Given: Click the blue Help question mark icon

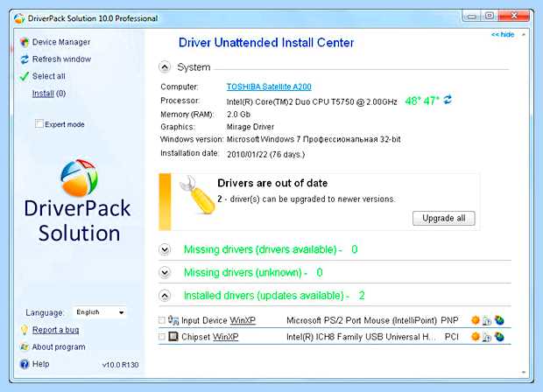Looking at the screenshot, I should point(25,364).
